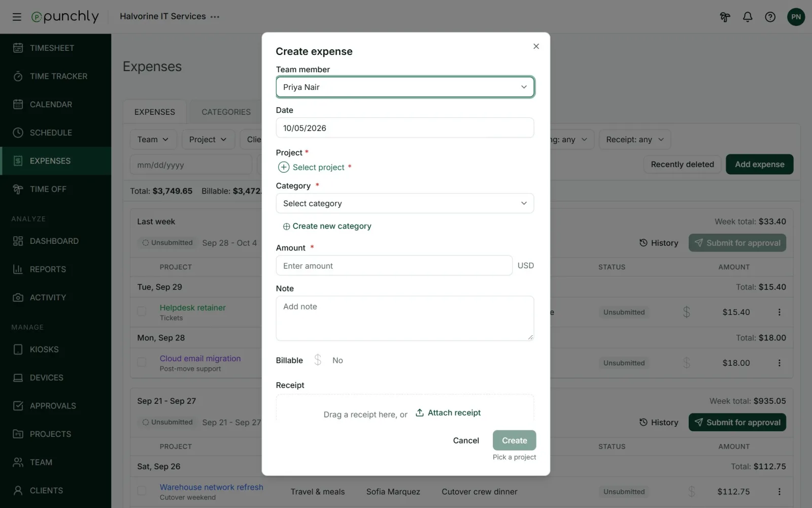Screen dimensions: 812x508
Task: Switch to the Categories tab
Action: tap(226, 112)
